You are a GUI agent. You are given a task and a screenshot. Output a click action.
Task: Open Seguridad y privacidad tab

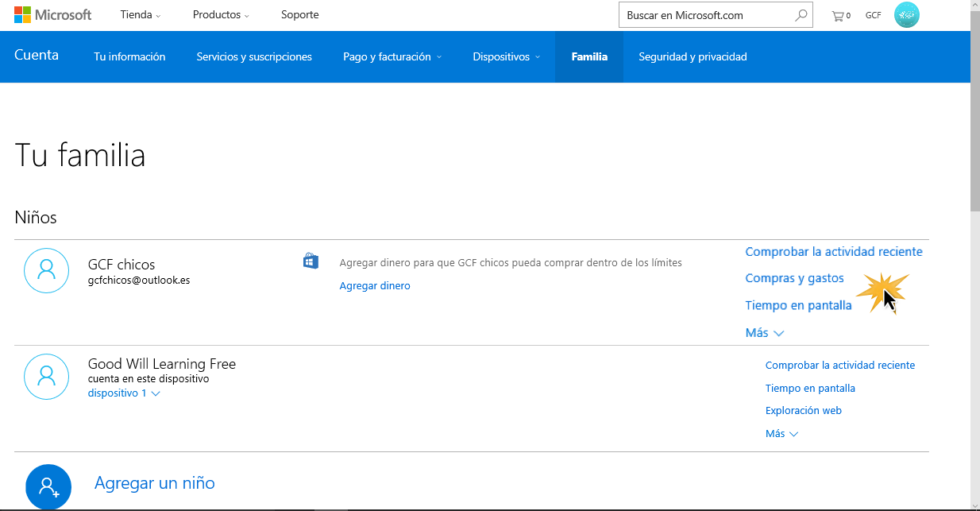pos(693,56)
